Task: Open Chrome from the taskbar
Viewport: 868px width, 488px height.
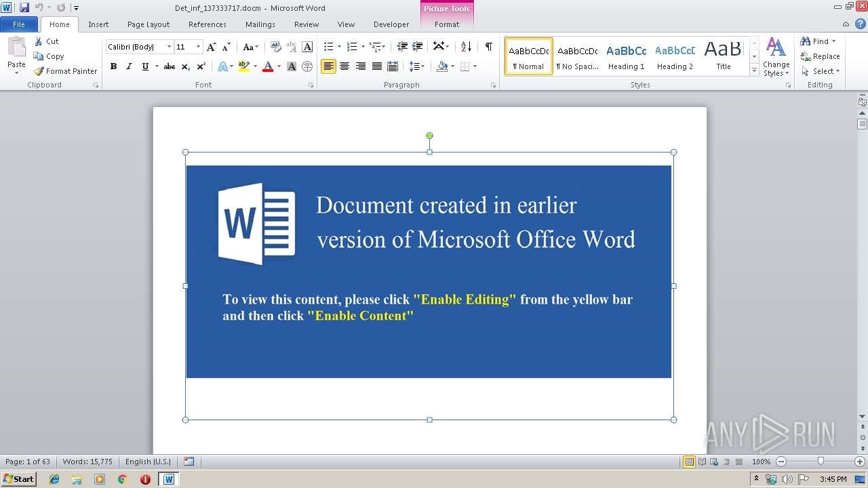Action: [122, 479]
